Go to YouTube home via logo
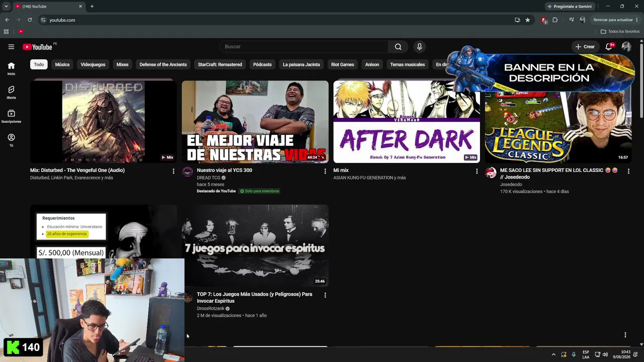The image size is (644, 362). click(x=37, y=47)
